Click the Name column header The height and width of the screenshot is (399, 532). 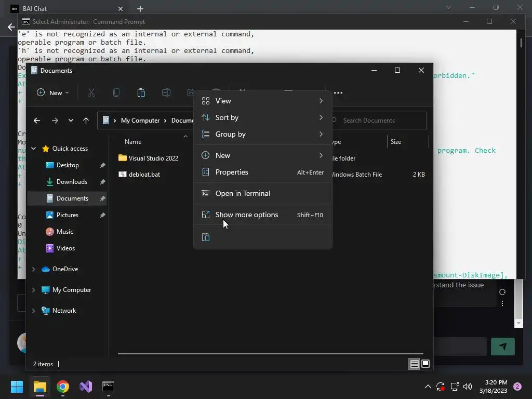tap(133, 142)
